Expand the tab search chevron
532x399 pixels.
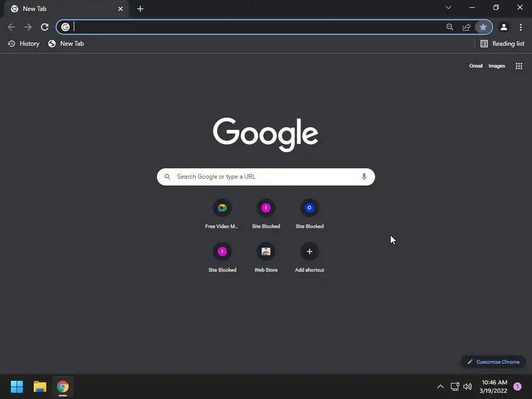coord(448,7)
